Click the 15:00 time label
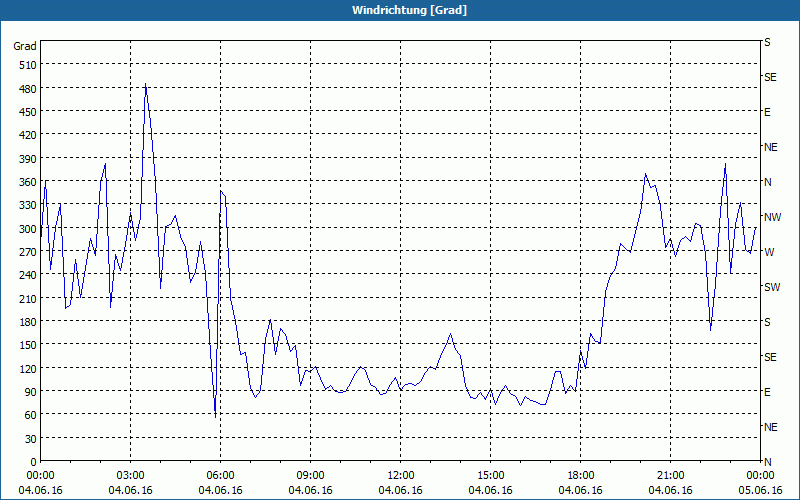 point(490,476)
